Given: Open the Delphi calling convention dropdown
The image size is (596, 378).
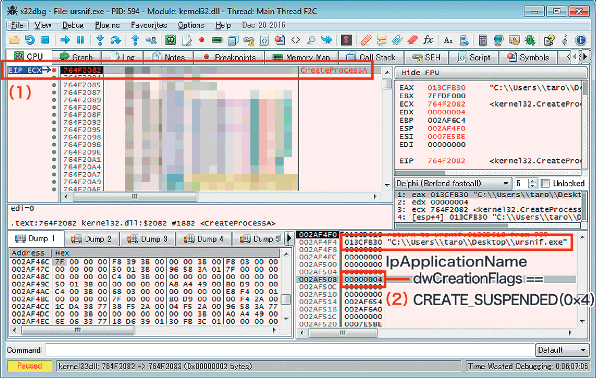Looking at the screenshot, I should [452, 183].
